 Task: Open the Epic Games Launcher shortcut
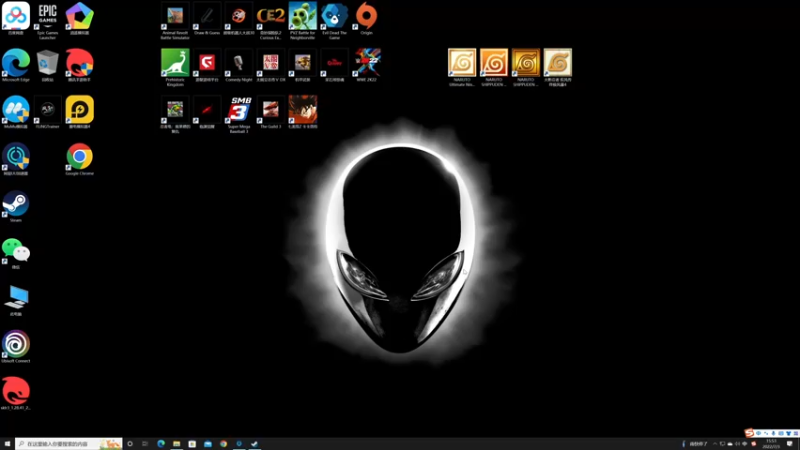click(x=47, y=19)
